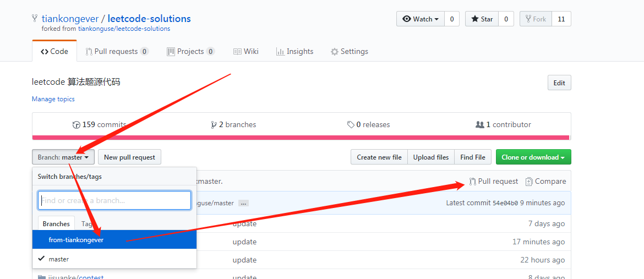Open the fork count 11
The width and height of the screenshot is (644, 279).
tap(561, 19)
